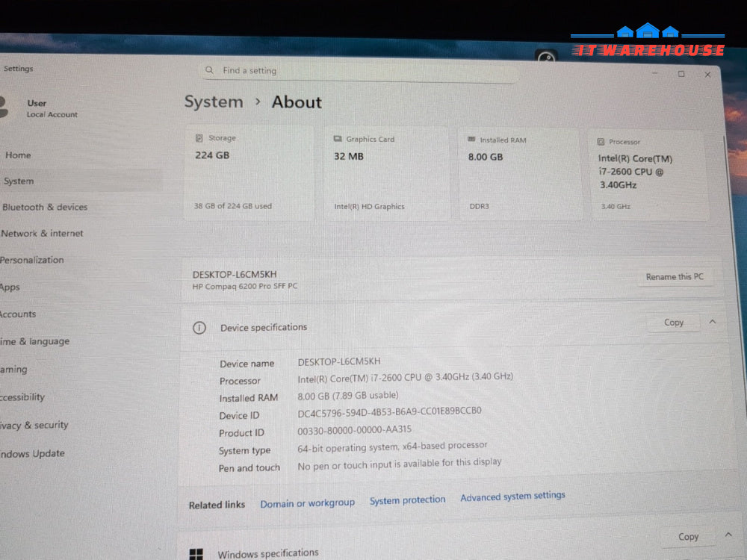Click the HP Compaq 6200 Pro SFF PC text
Screen dimensions: 747x560
point(245,286)
